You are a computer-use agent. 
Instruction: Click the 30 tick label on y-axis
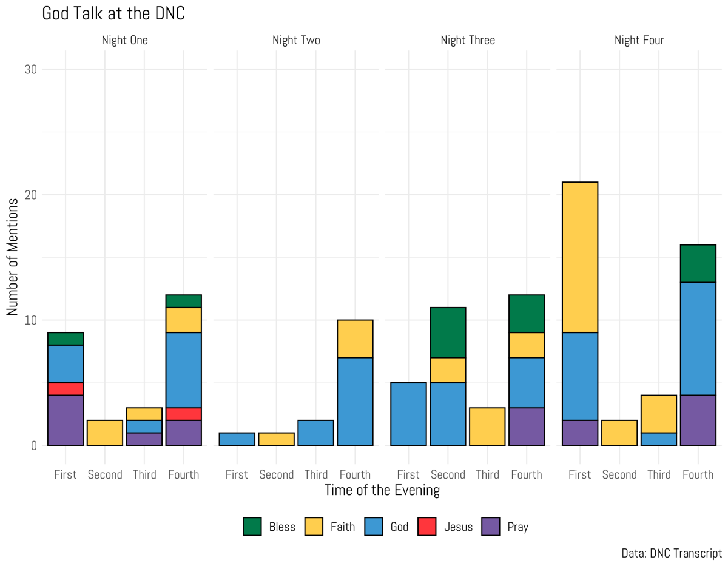31,70
